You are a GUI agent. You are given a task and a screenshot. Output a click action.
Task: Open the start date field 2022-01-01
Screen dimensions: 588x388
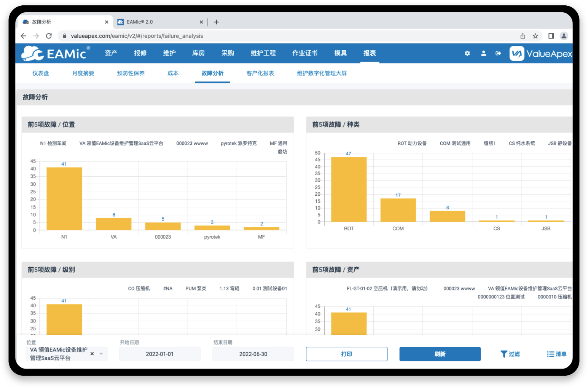point(159,354)
